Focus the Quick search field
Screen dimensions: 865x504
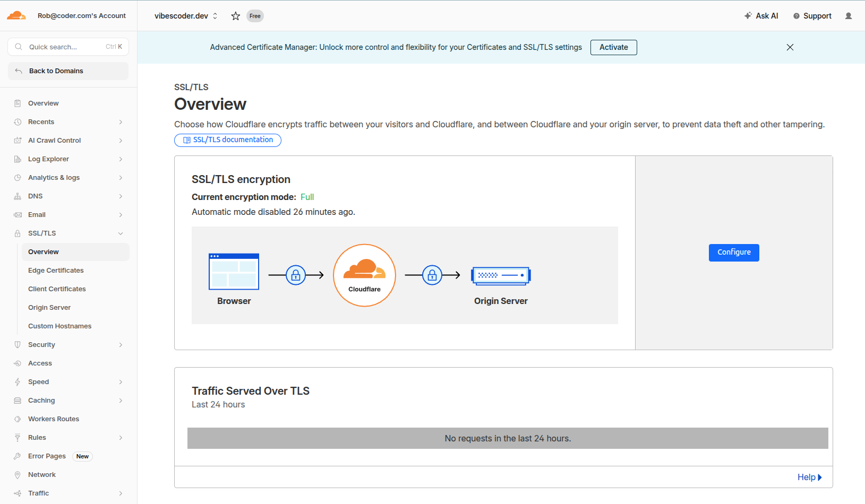pos(68,47)
